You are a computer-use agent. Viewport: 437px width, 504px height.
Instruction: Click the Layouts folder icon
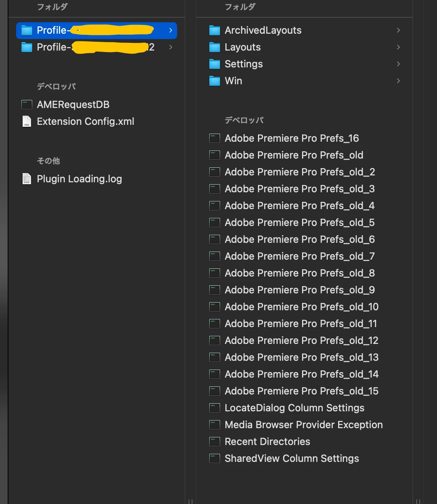pos(215,47)
